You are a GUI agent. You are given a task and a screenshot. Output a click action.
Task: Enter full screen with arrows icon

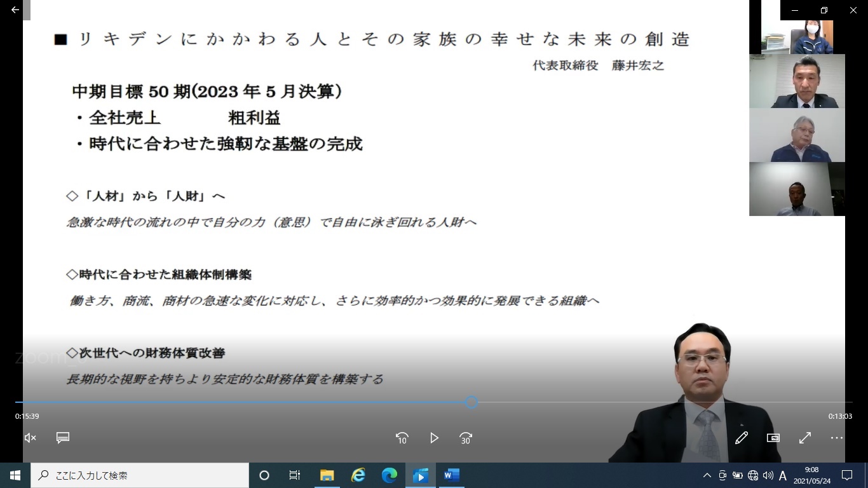click(x=805, y=438)
